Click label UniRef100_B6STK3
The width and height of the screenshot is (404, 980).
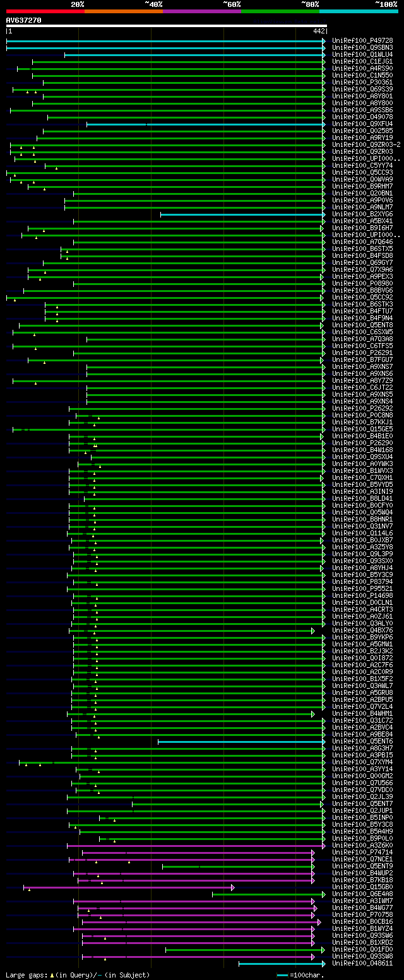click(362, 305)
